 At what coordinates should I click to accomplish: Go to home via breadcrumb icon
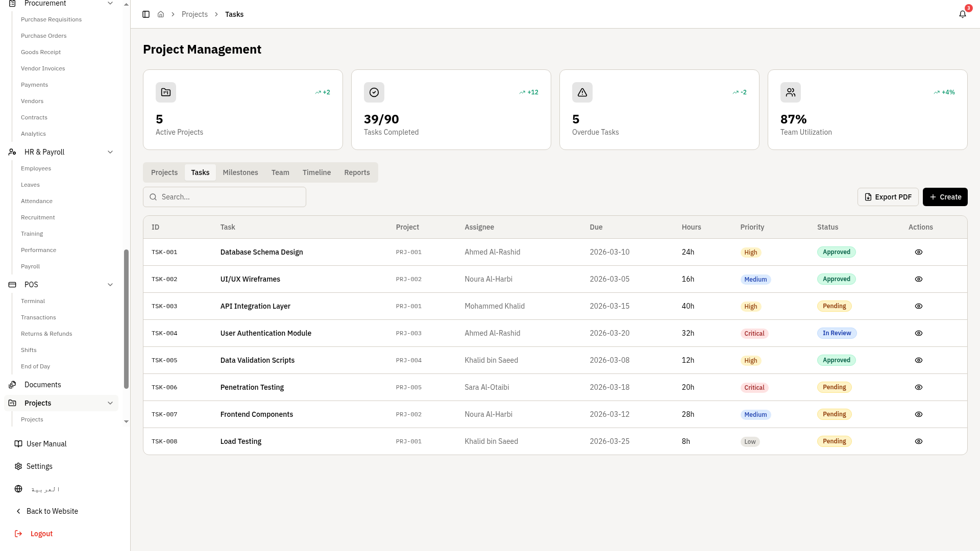(x=161, y=14)
